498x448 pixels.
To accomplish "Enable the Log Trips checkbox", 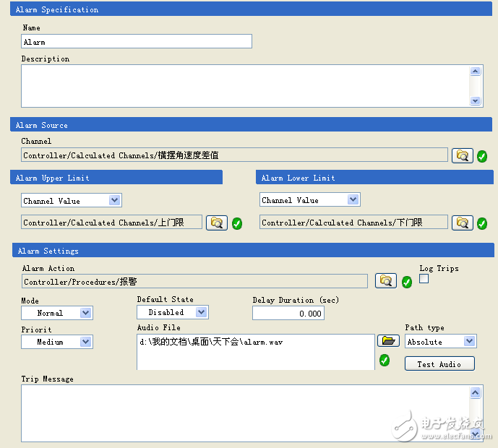I will click(424, 279).
